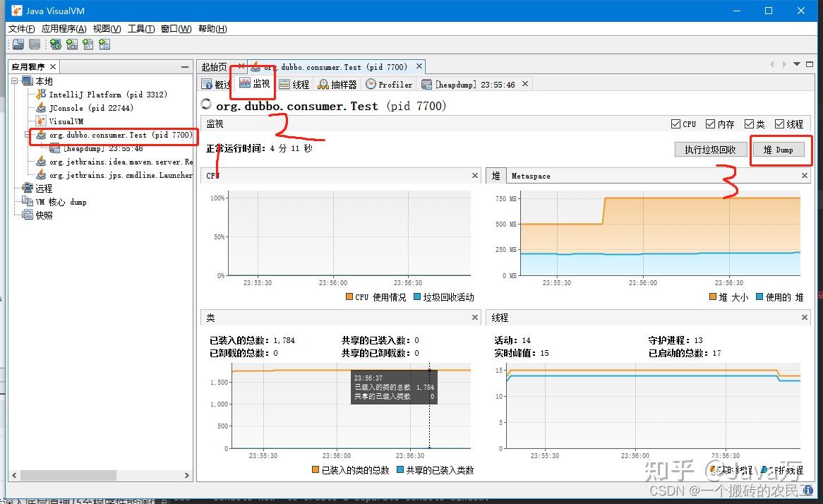The height and width of the screenshot is (504, 823).
Task: Click the 添加JMX连接 toolbar icon
Action: pyautogui.click(x=71, y=44)
